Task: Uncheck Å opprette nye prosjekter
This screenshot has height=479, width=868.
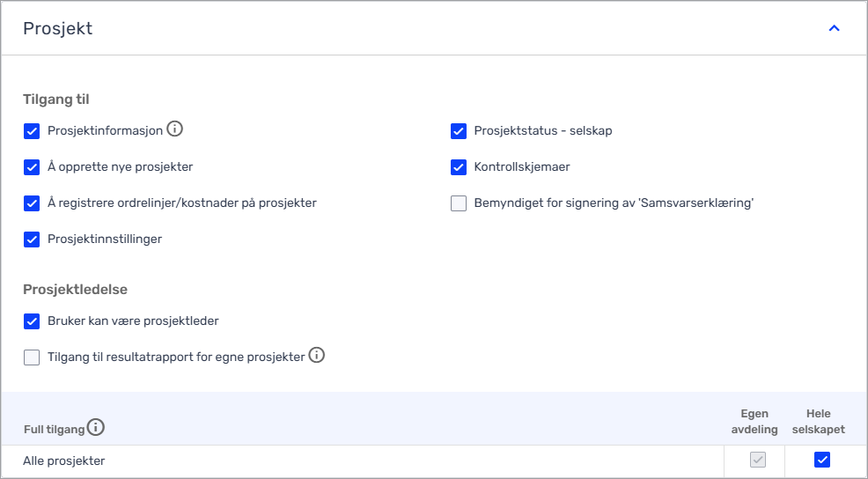Action: coord(32,167)
